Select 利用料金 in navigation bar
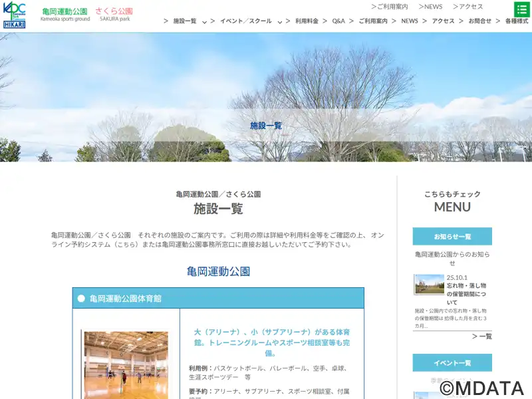The width and height of the screenshot is (532, 399). [307, 21]
